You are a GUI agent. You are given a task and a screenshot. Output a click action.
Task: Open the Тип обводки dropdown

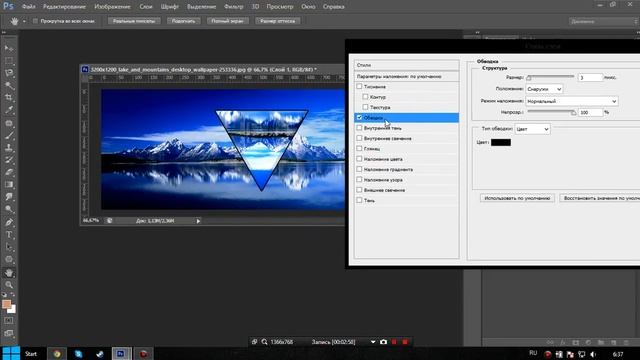(532, 129)
